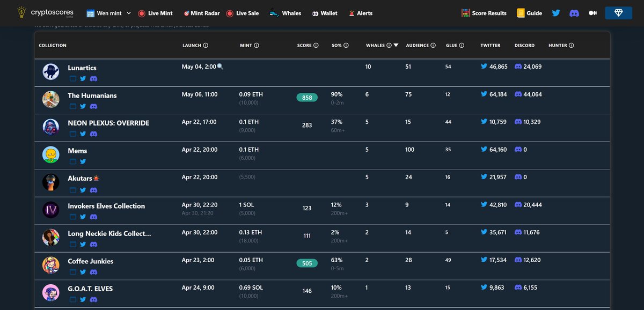The width and height of the screenshot is (644, 310).
Task: Open NEON PLEXUS website icon
Action: (73, 134)
